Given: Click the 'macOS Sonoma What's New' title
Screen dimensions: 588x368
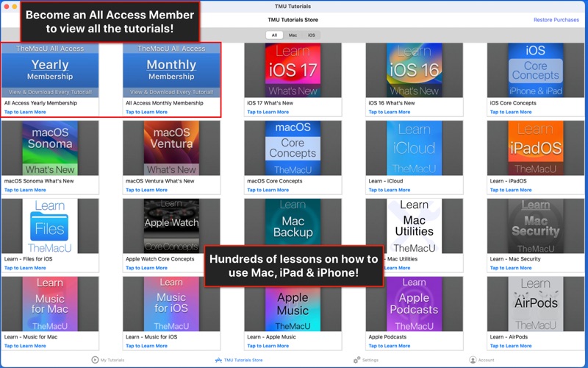Looking at the screenshot, I should [x=39, y=180].
